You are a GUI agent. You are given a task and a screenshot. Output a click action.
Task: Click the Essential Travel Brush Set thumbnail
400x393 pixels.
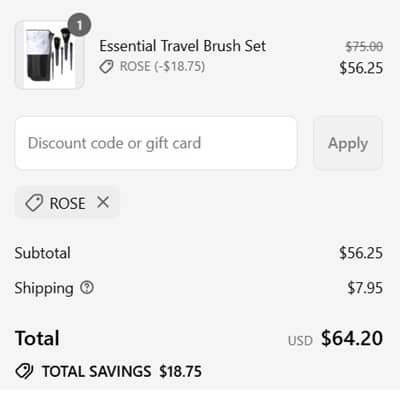(49, 55)
